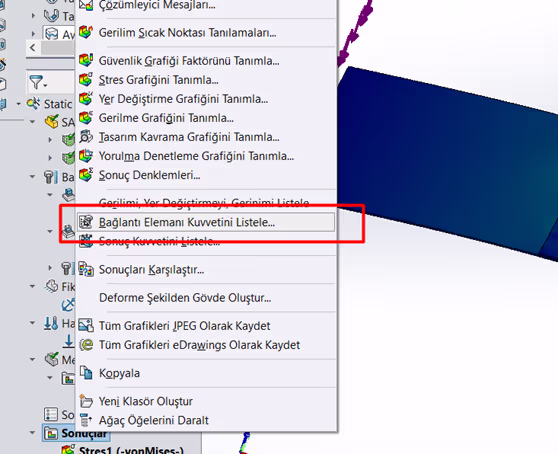Select the Sonuçlar results folder
The image size is (558, 454).
(76, 433)
